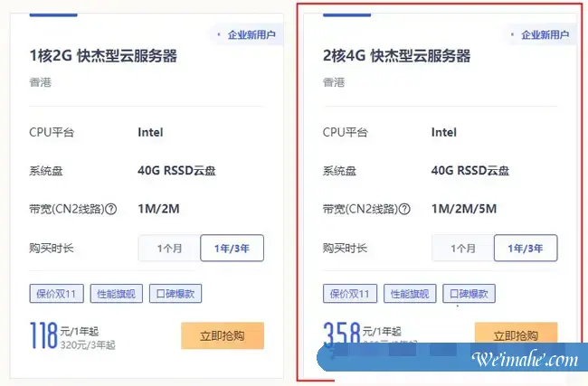Click 保价双11 tag on 2核4G card
The height and width of the screenshot is (386, 588).
coord(350,294)
